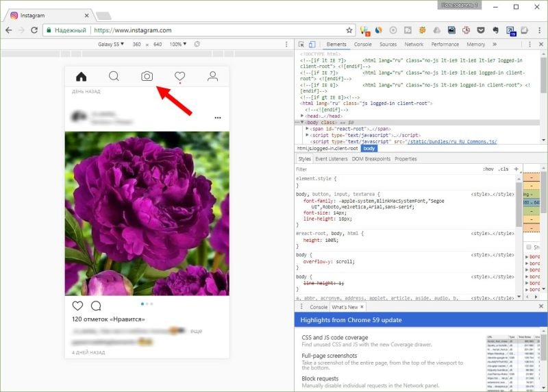This screenshot has width=548, height=392.
Task: Select the Styles sidebar tab
Action: click(304, 159)
